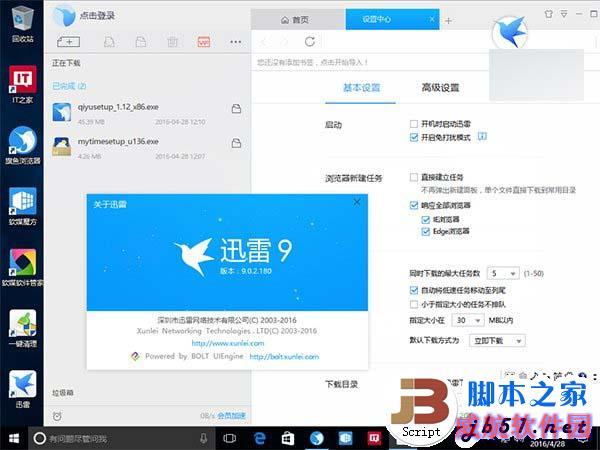Screen dimensions: 600x450
Task: Toggle IE浏览器 checkbox
Action: (x=425, y=220)
